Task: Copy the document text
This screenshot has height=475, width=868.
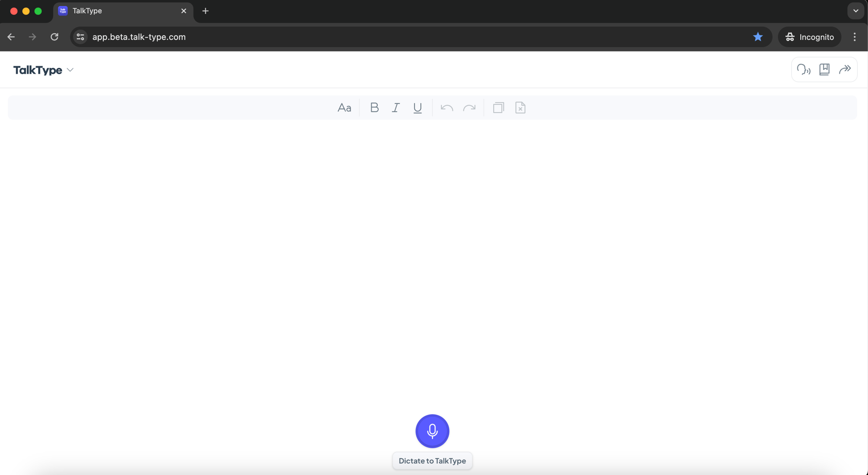Action: click(x=498, y=108)
